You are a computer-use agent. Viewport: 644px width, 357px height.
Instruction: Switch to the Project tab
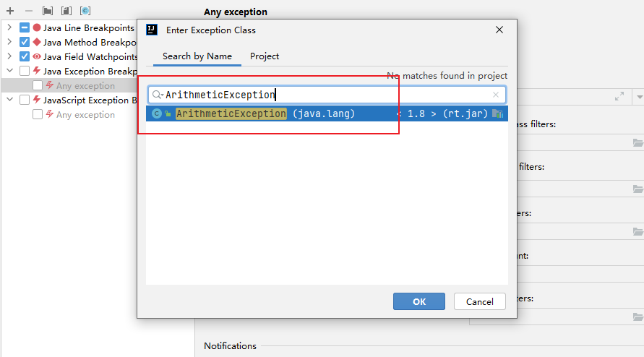pyautogui.click(x=265, y=56)
